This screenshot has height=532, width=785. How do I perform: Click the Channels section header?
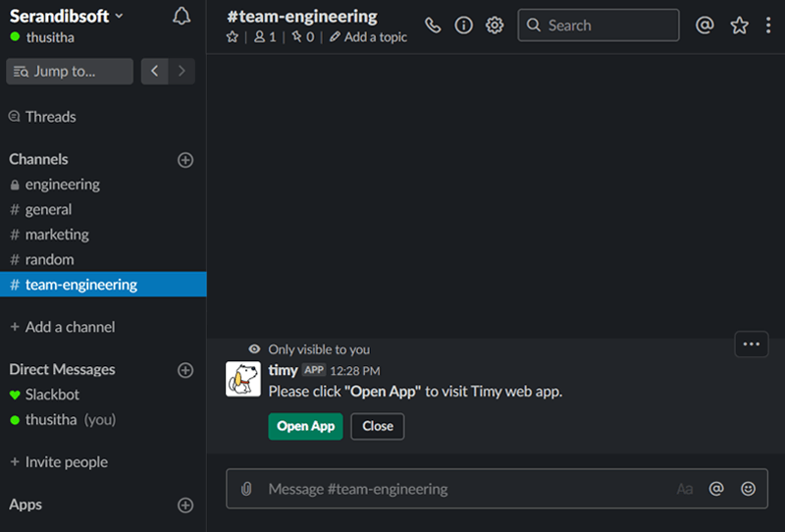click(38, 159)
